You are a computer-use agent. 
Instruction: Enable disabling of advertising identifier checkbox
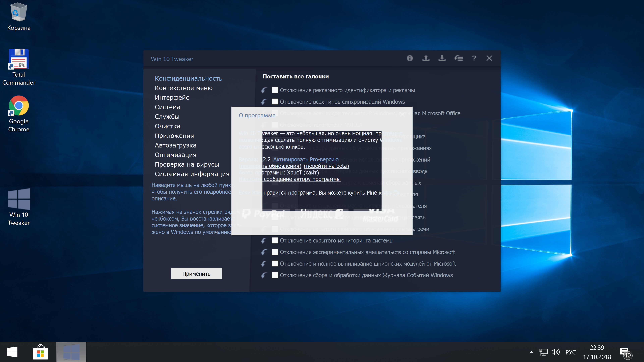(275, 90)
